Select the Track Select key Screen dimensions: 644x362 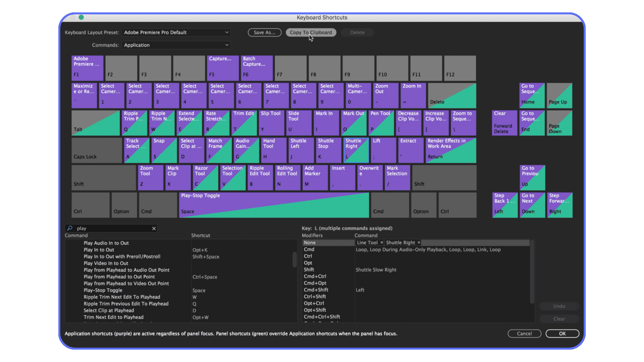pos(136,150)
